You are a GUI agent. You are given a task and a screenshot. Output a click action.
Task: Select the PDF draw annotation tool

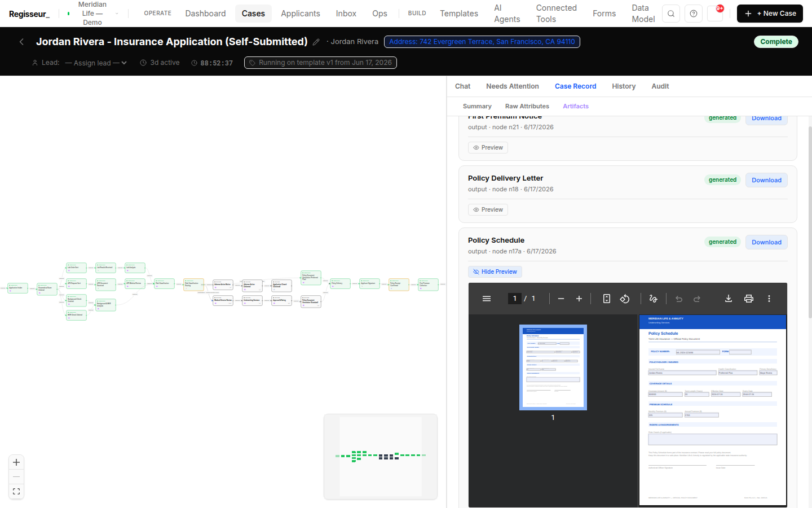click(x=653, y=299)
